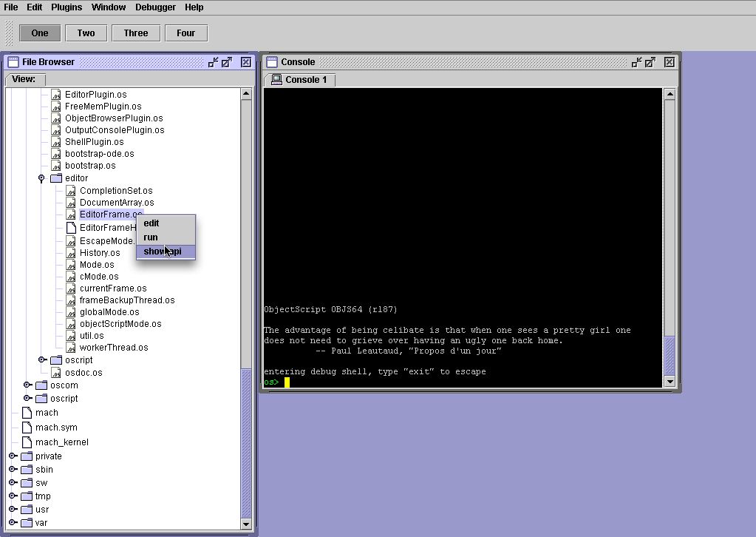Collapse the editor folder tree node

tap(41, 178)
